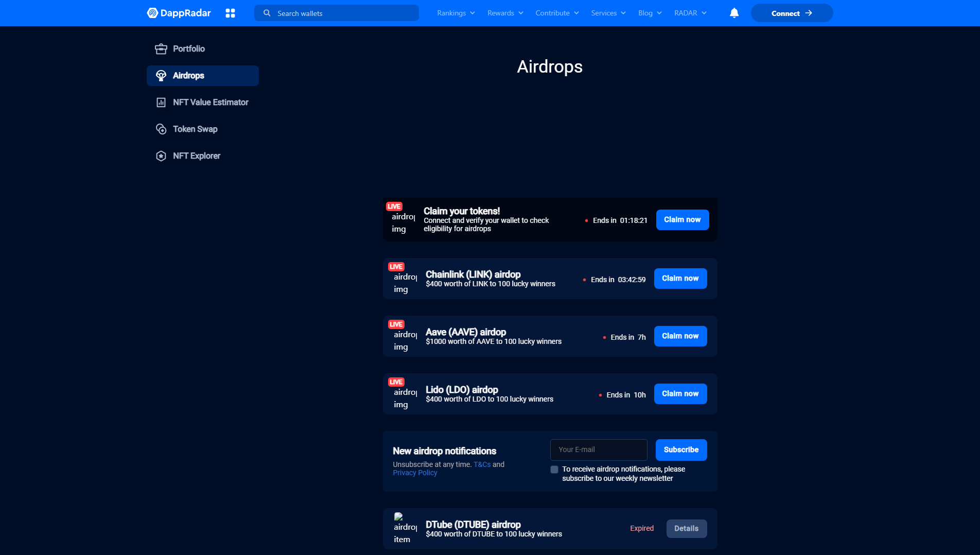This screenshot has height=555, width=980.
Task: Expand the Contribute dropdown menu
Action: (557, 13)
